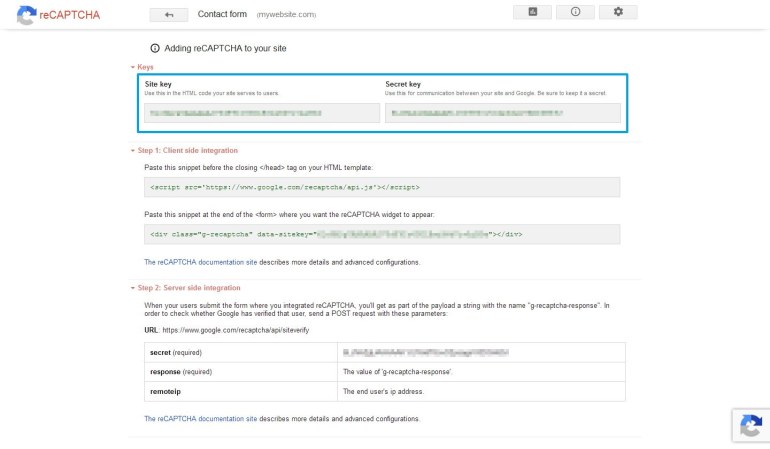Click the Secret key label

click(x=403, y=84)
